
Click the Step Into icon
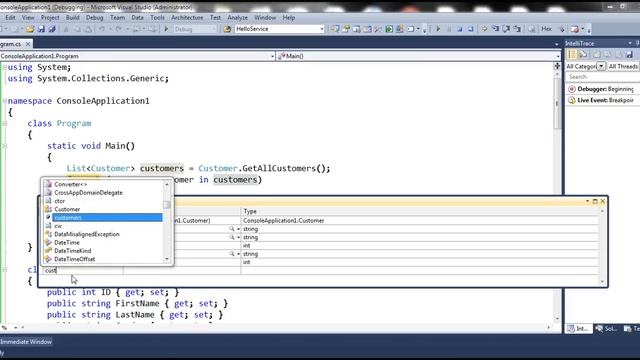click(495, 29)
